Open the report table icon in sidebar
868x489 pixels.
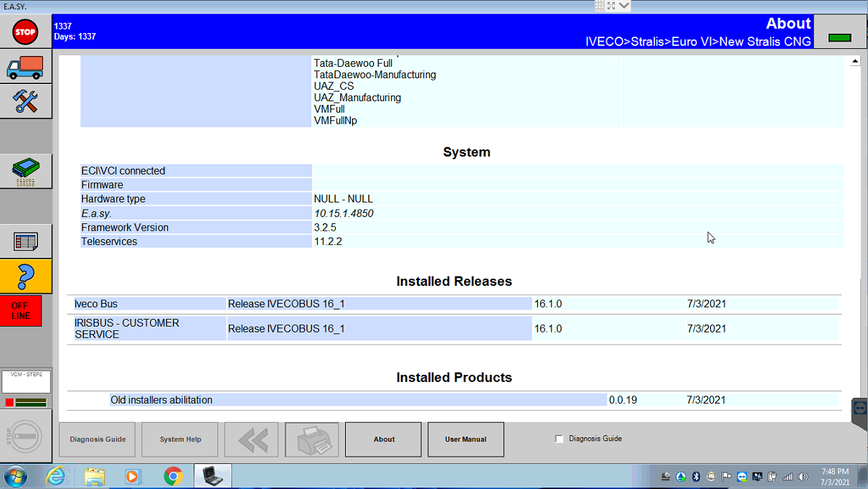tap(26, 241)
